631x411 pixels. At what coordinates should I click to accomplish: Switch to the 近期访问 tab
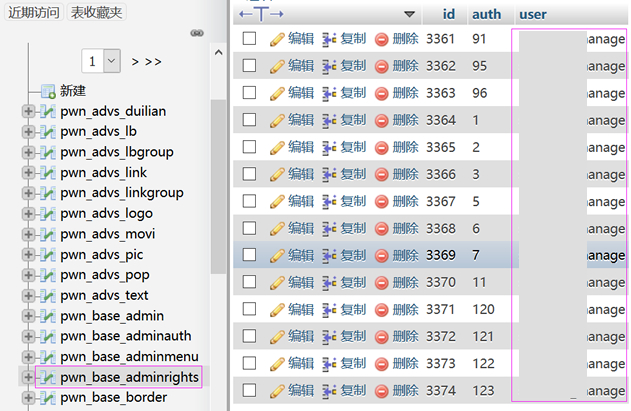tap(34, 12)
